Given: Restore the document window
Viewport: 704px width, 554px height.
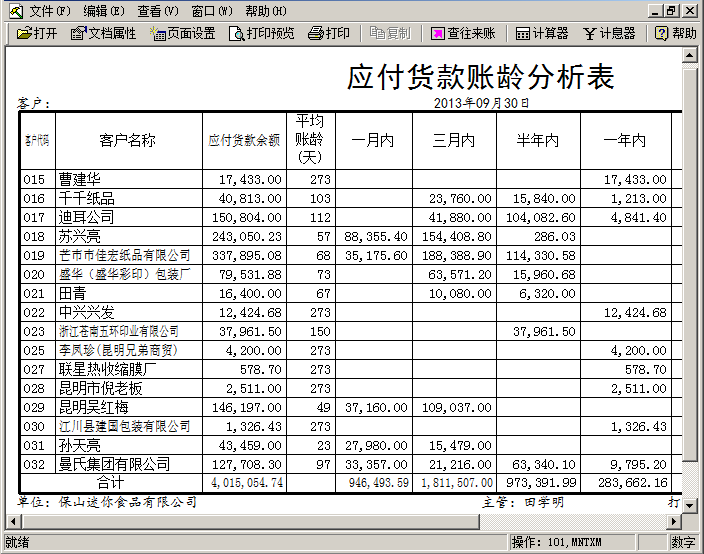Looking at the screenshot, I should click(671, 11).
